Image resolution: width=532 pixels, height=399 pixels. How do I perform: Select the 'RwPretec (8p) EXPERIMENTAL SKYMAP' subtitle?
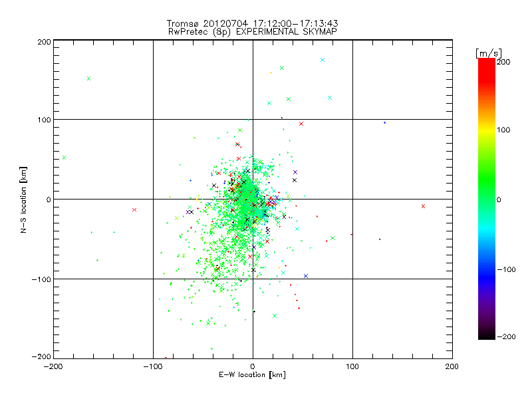pos(253,32)
